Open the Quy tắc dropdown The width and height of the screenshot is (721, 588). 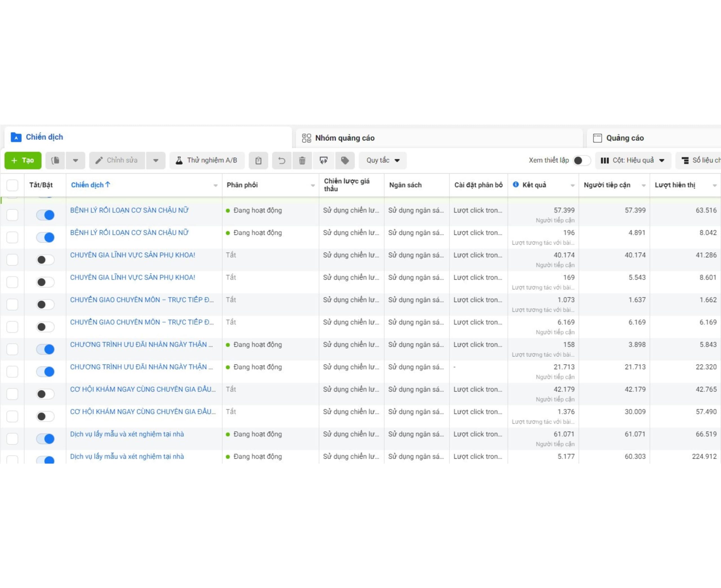[383, 160]
